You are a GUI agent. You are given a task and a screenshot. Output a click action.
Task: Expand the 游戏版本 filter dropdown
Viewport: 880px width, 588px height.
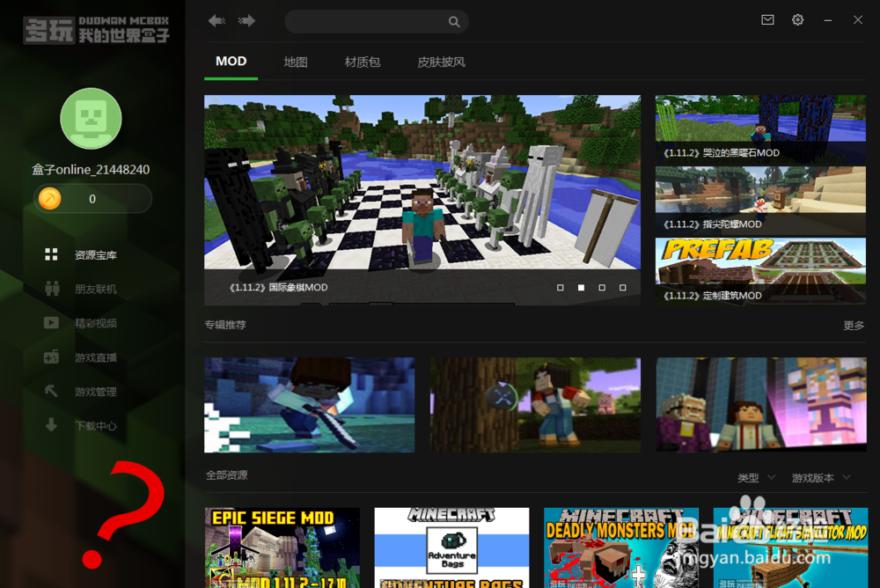pos(821,478)
